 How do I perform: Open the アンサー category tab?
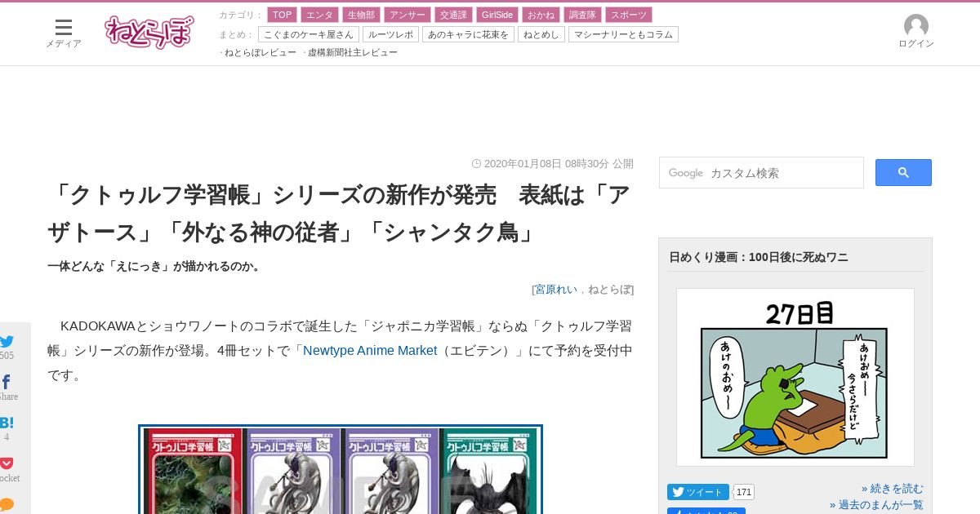tap(407, 15)
